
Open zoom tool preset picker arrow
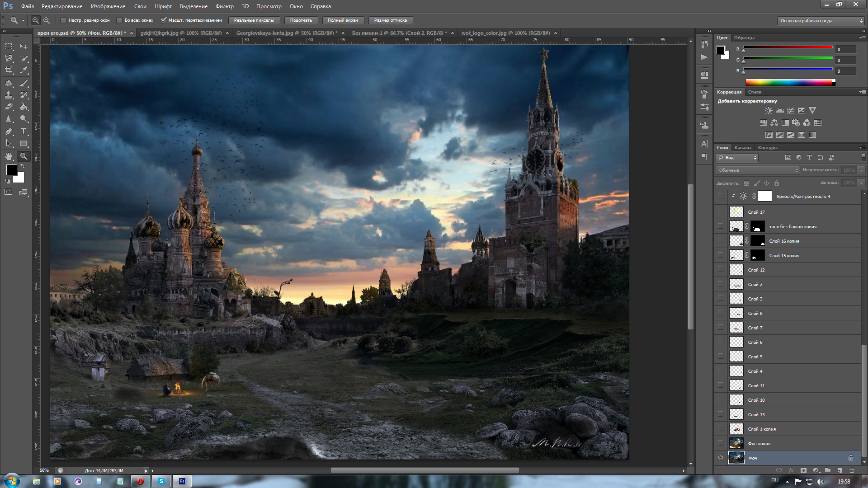point(23,20)
